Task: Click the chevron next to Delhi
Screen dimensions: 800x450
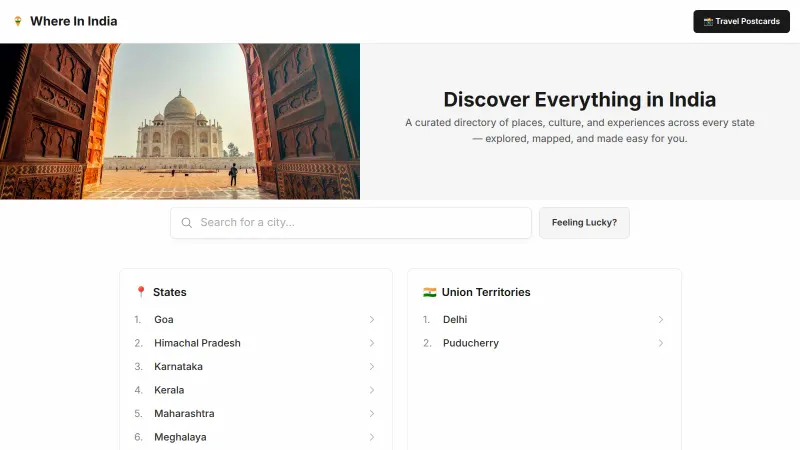Action: [660, 320]
